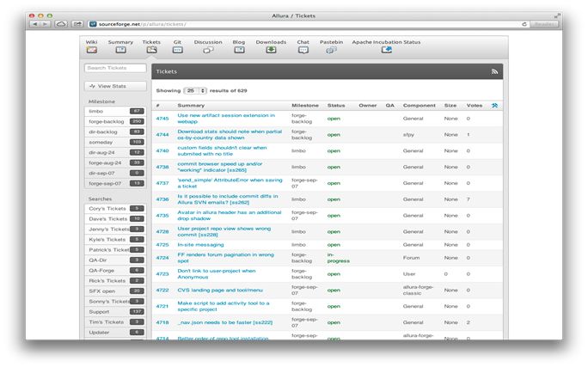Click the Reader button in address bar
The width and height of the screenshot is (588, 367).
tap(544, 24)
